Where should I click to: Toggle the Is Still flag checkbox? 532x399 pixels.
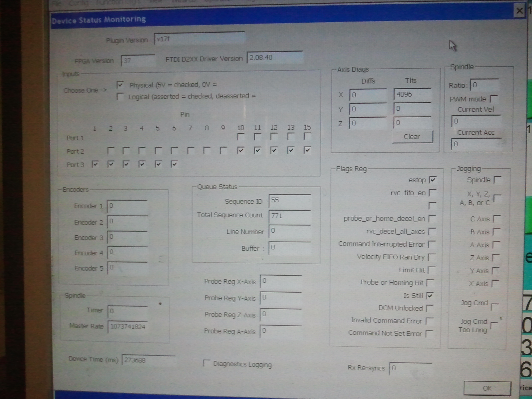(430, 296)
